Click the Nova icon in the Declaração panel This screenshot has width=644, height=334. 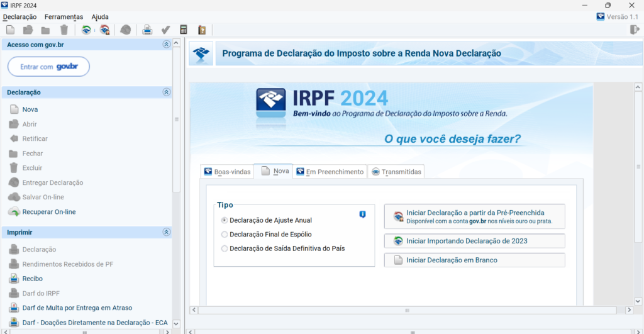tap(14, 109)
